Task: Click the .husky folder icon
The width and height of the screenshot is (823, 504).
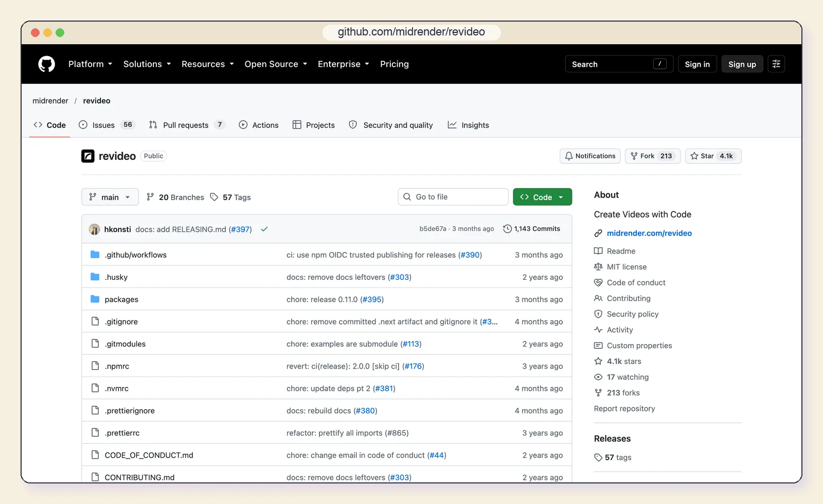Action: click(95, 277)
